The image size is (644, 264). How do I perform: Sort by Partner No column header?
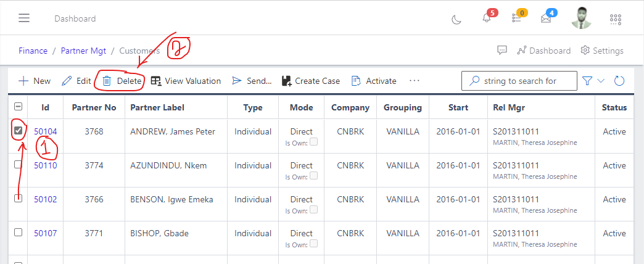(94, 107)
